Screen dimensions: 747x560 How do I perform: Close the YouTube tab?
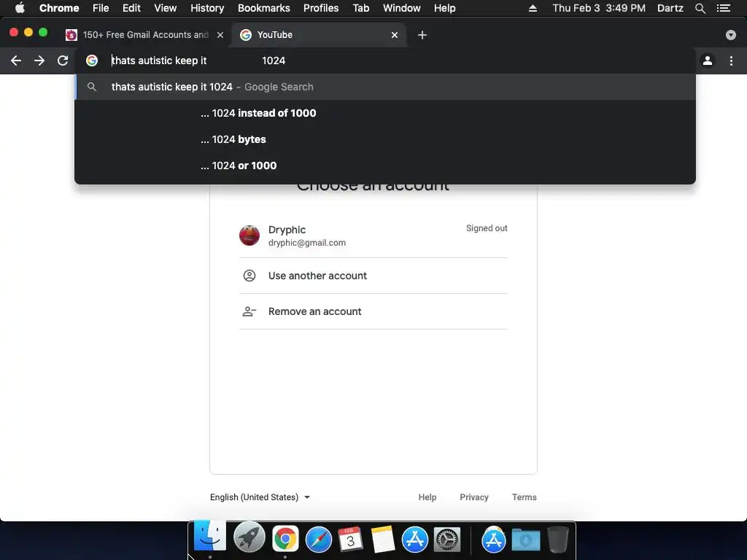(395, 35)
